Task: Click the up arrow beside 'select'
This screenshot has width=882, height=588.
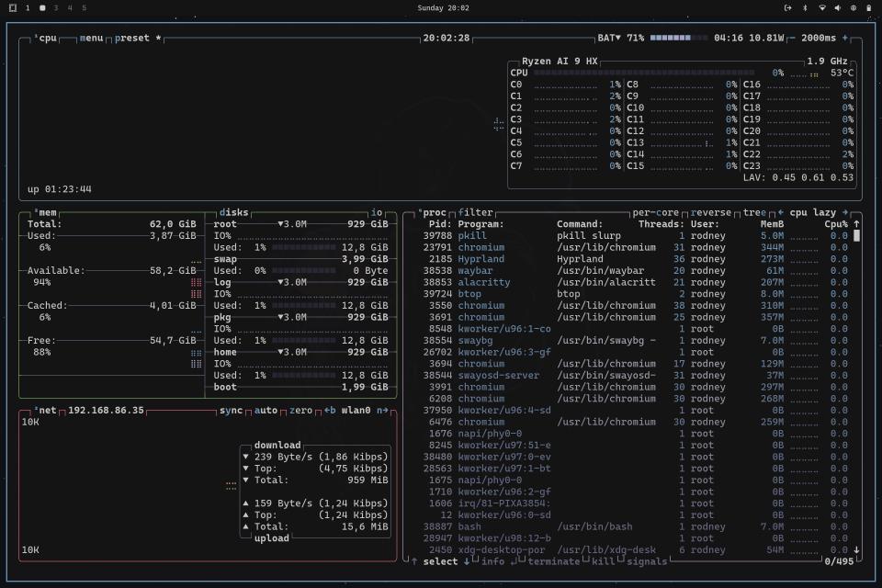Action: 414,561
